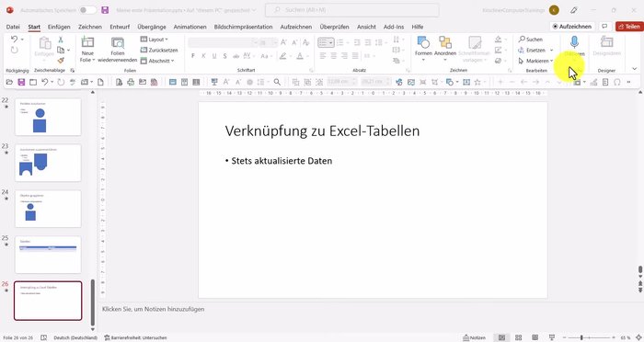
Task: Open the Neue Folie dropdown arrow
Action: (x=94, y=61)
